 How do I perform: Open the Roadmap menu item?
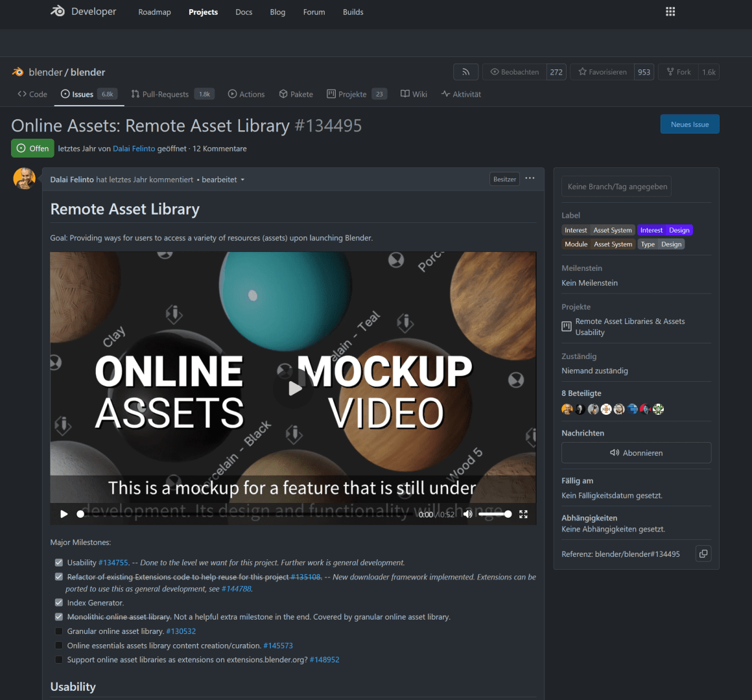tap(154, 12)
